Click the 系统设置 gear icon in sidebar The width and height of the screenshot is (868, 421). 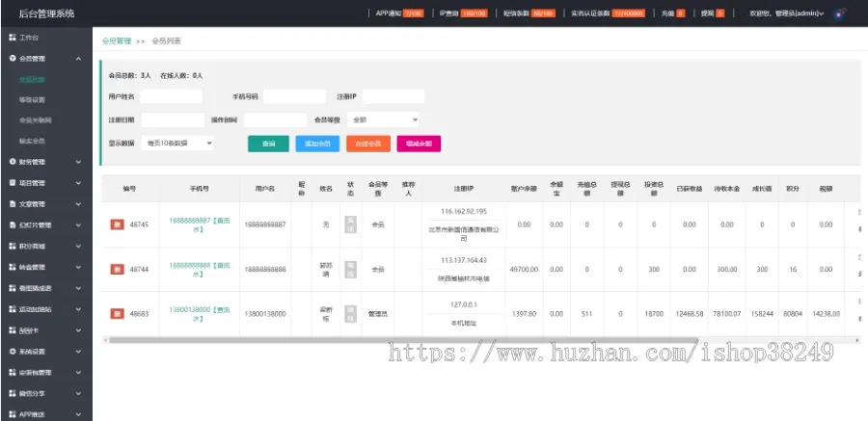(x=13, y=352)
